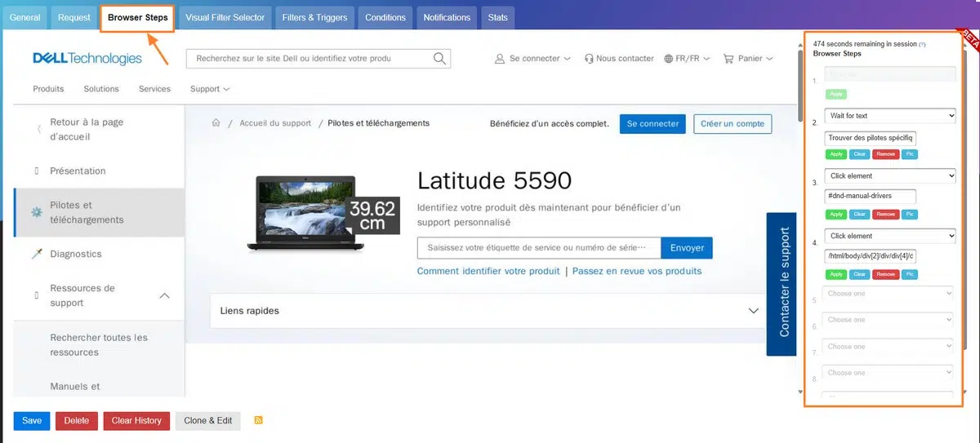Click the Diagnostics sidebar icon
The height and width of the screenshot is (443, 980).
(x=36, y=255)
